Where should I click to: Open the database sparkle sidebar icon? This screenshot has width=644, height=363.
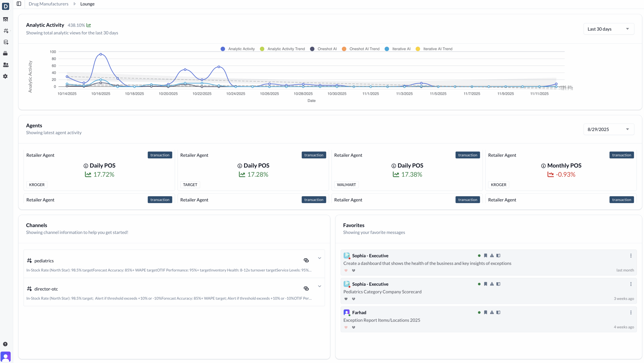(6, 42)
